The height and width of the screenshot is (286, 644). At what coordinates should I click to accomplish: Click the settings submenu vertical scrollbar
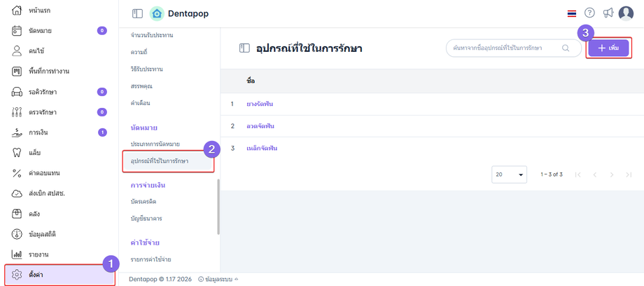point(218,207)
